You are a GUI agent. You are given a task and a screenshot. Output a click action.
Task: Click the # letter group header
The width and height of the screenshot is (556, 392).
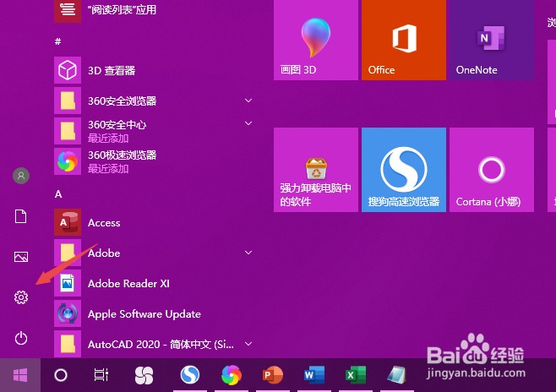click(57, 41)
